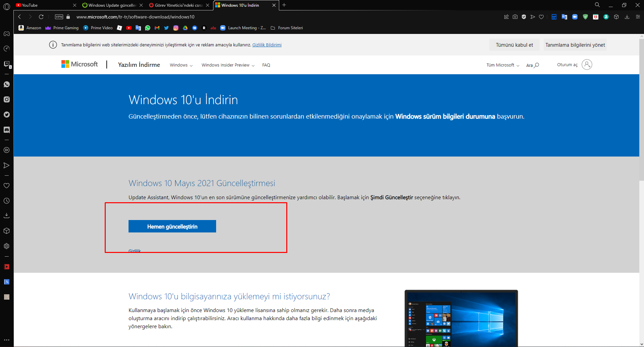
Task: Open Extensions cube icon in sidebar
Action: click(6, 231)
